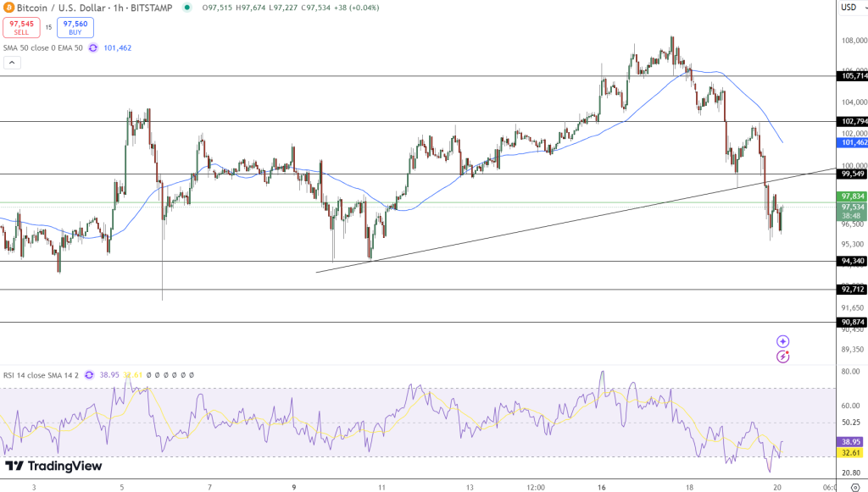Click the 12:00 label on time axis
This screenshot has width=868, height=492.
click(x=536, y=487)
